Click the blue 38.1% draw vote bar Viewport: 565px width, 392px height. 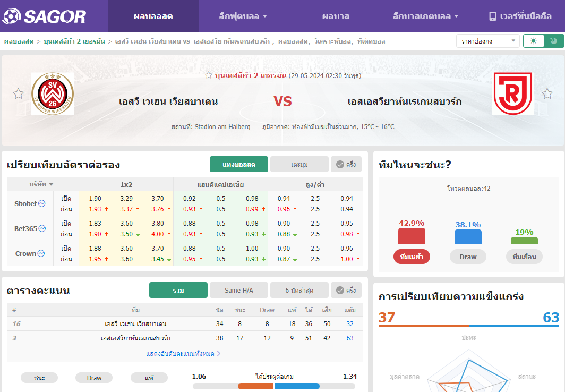[x=468, y=236]
